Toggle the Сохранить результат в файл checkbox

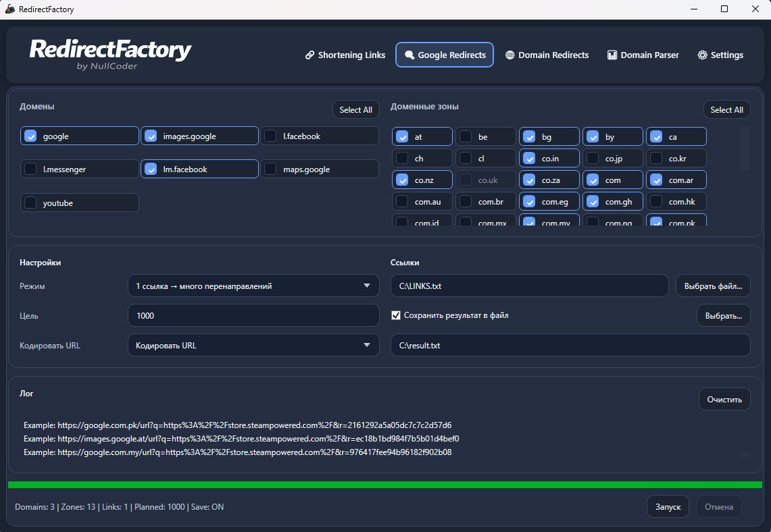pos(396,315)
